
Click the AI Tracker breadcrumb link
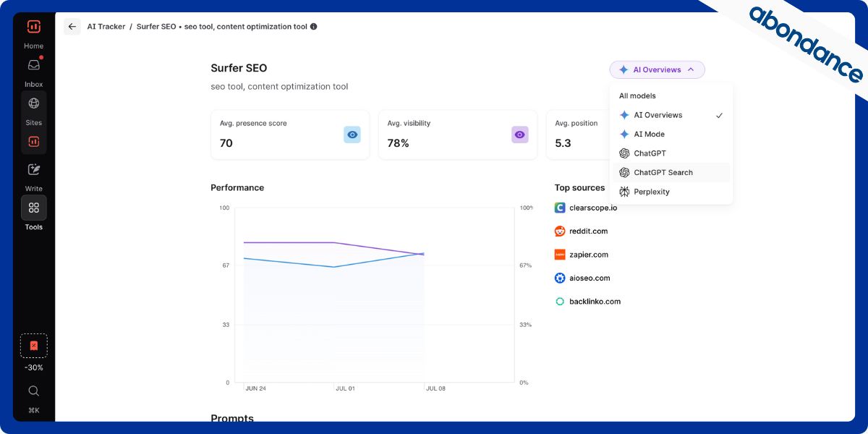click(x=106, y=27)
